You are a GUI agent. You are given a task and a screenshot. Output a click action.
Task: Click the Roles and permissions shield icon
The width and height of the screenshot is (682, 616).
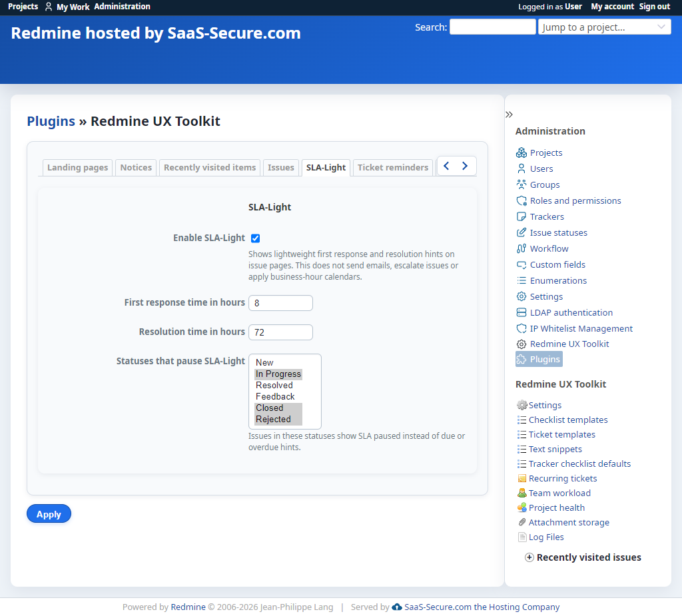point(521,200)
